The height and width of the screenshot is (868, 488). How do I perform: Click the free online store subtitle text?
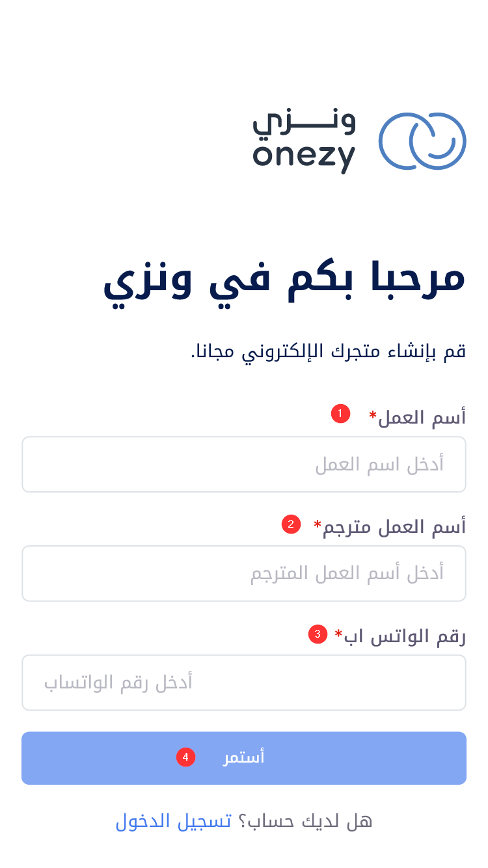328,352
